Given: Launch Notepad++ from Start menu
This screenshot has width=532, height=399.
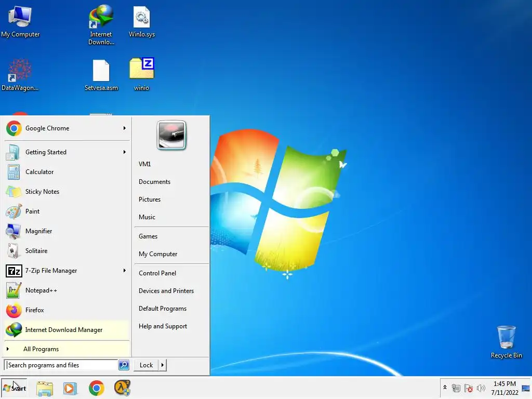Looking at the screenshot, I should pyautogui.click(x=67, y=290).
